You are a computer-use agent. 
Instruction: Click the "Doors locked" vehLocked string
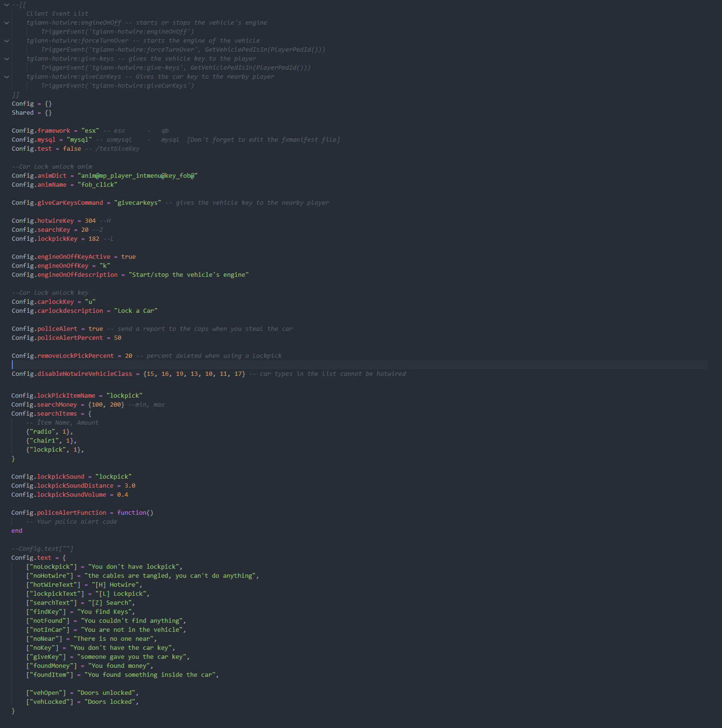110,702
